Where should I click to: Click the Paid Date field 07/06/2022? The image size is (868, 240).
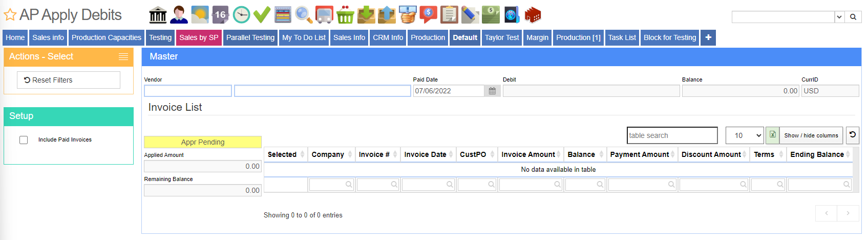449,91
